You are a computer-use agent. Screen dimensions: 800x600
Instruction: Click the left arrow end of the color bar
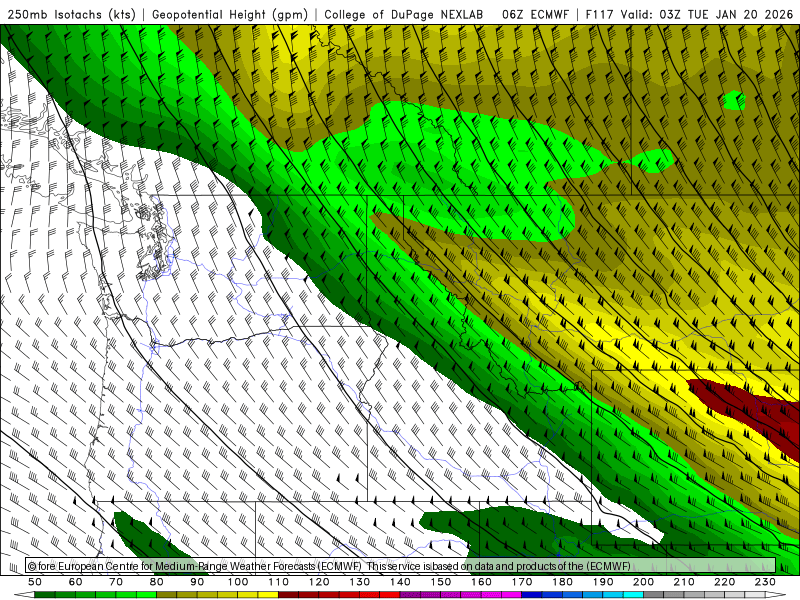[23, 595]
